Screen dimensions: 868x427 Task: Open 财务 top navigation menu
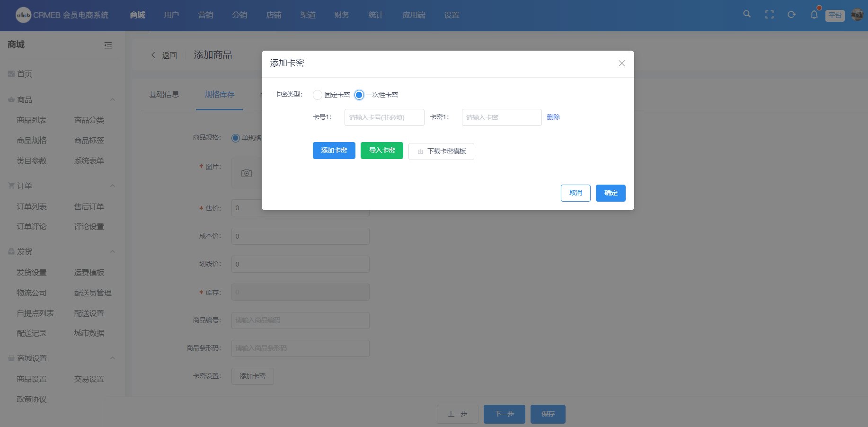click(342, 15)
